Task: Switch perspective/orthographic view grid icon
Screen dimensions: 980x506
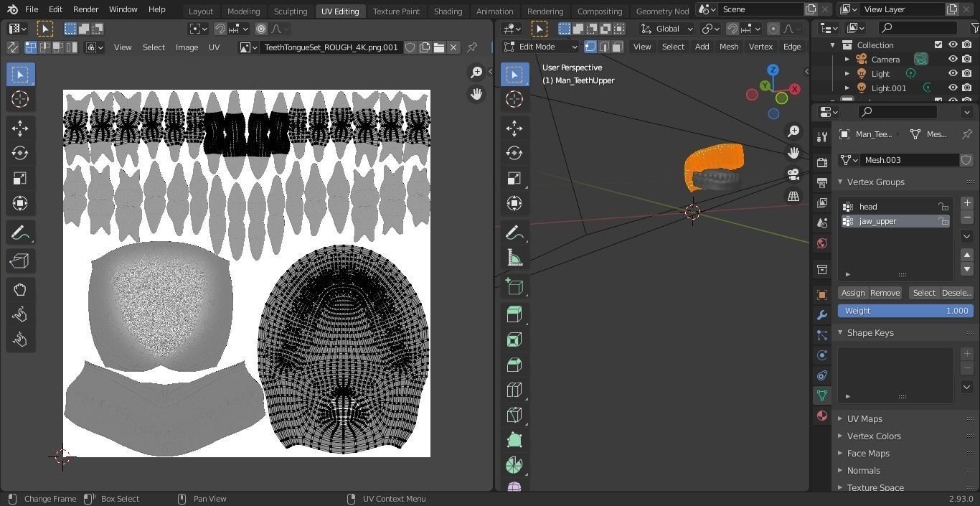Action: pyautogui.click(x=793, y=196)
